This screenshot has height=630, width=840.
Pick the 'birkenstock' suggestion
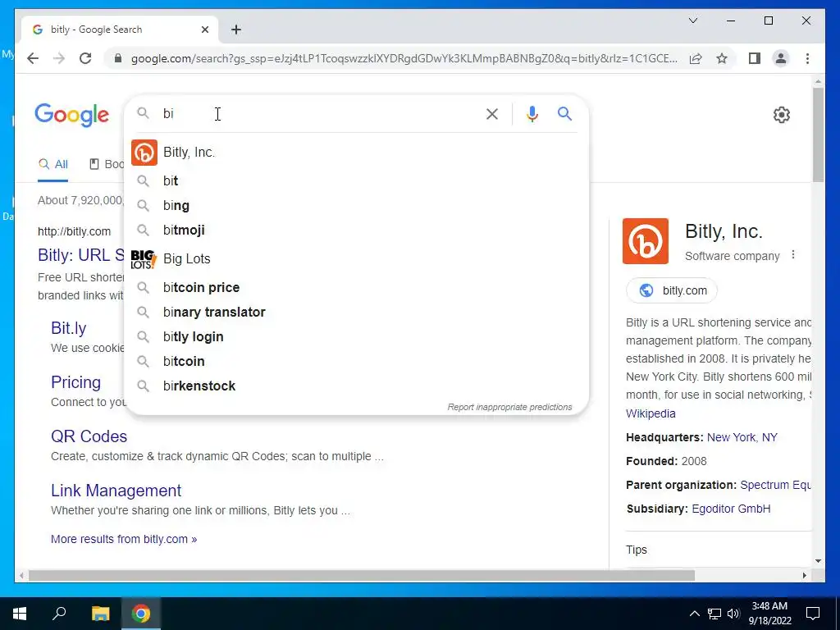pyautogui.click(x=357, y=386)
